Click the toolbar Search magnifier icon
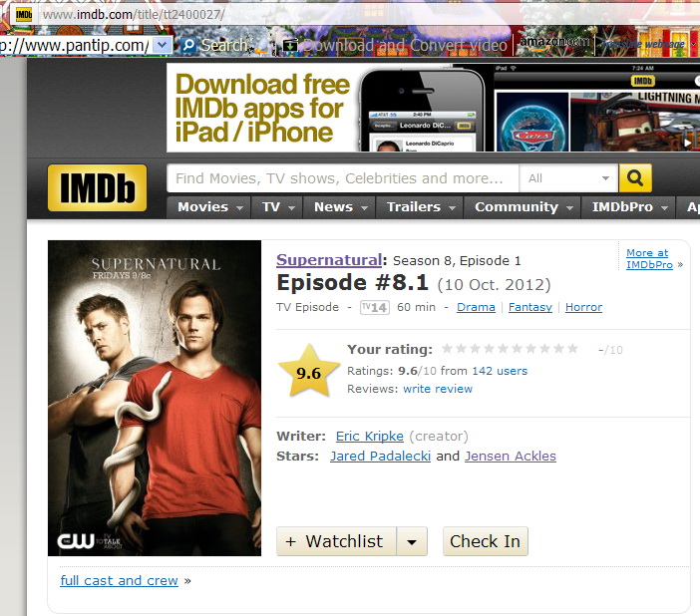 188,45
